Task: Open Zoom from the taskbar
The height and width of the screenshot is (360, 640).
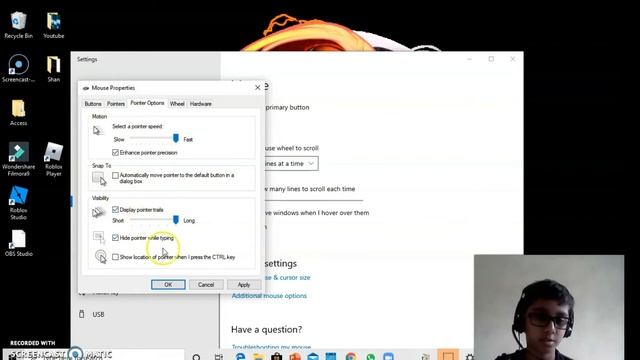Action: 389,357
